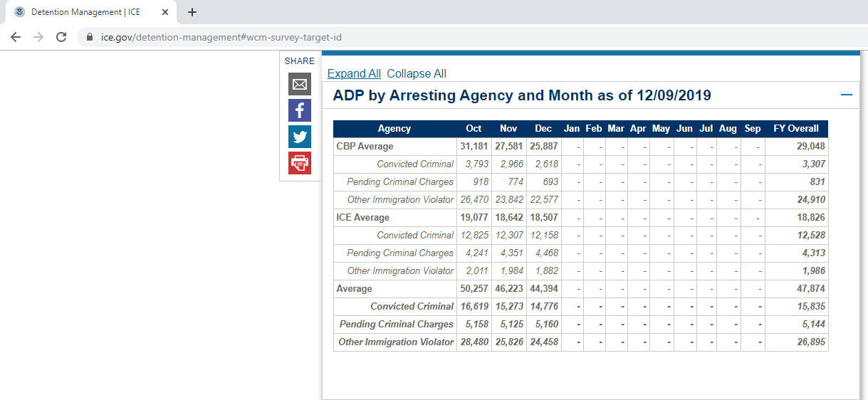
Task: Close the Detention Management tab
Action: pos(165,12)
